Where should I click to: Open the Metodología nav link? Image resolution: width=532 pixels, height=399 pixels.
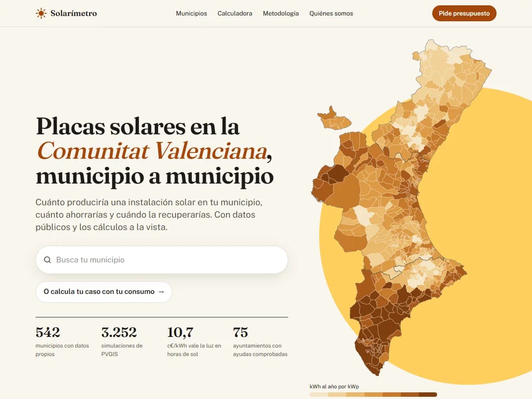(x=281, y=13)
